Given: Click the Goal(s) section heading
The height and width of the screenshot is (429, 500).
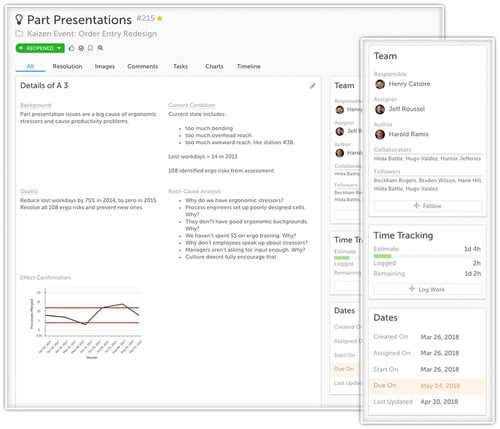Looking at the screenshot, I should [x=29, y=191].
